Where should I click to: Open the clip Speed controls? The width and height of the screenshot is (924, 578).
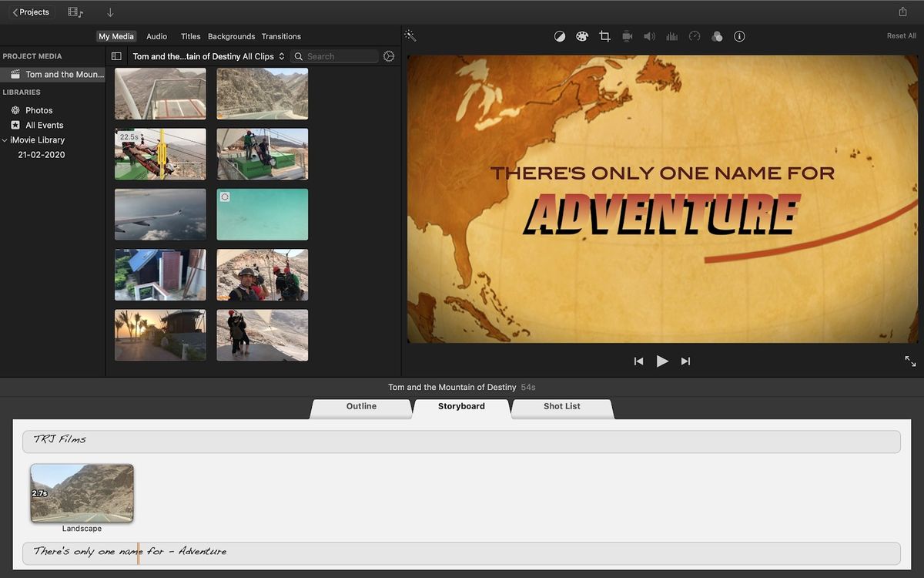pos(695,35)
